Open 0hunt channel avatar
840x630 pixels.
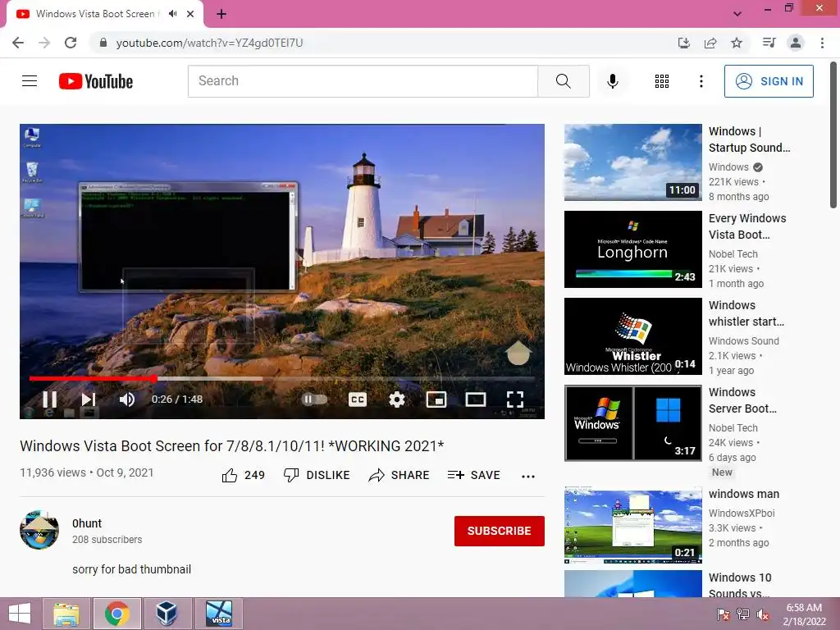coord(39,530)
